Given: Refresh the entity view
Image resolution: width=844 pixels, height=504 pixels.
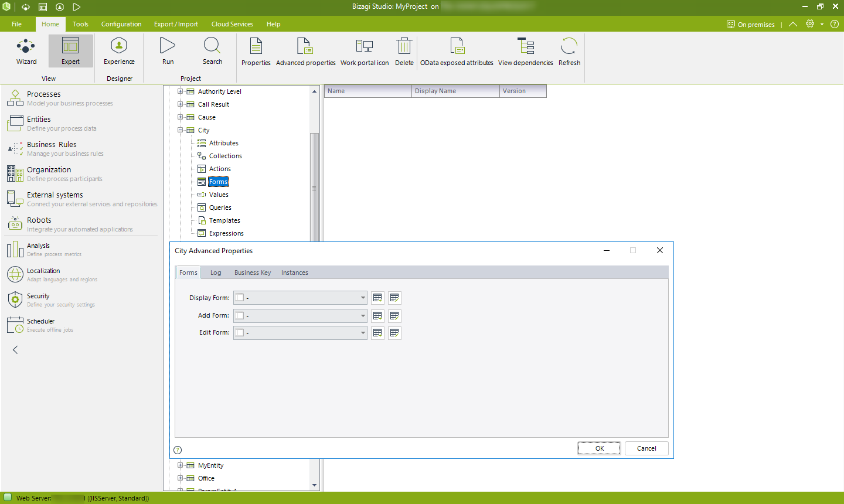Looking at the screenshot, I should [569, 52].
